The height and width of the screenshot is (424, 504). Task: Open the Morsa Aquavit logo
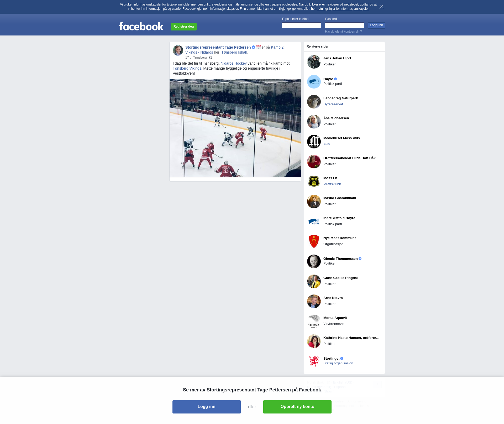[314, 321]
